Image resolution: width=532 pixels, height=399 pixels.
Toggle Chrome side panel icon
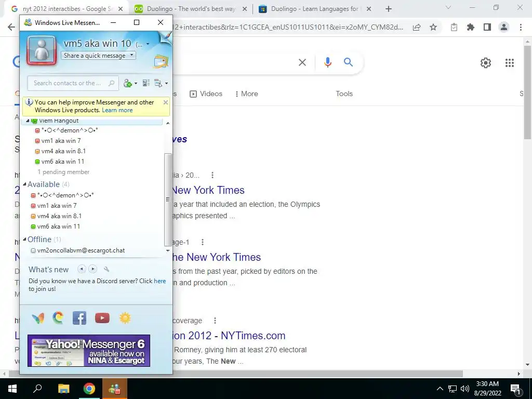(x=487, y=27)
